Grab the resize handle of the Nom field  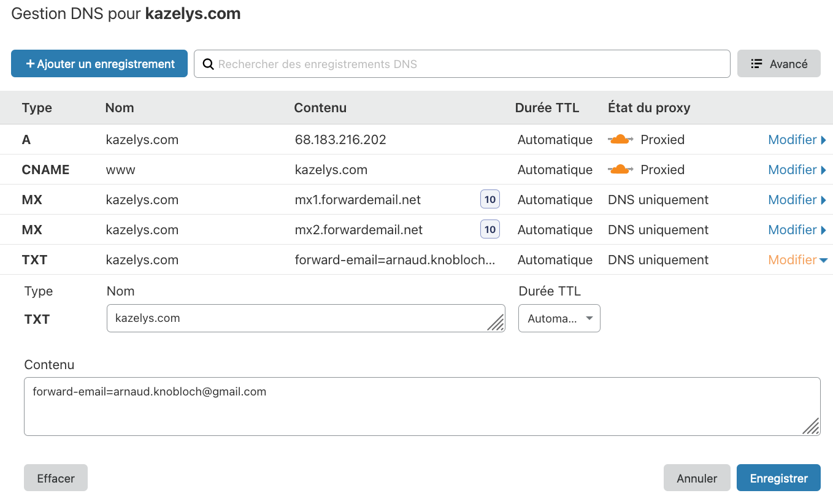pos(496,323)
